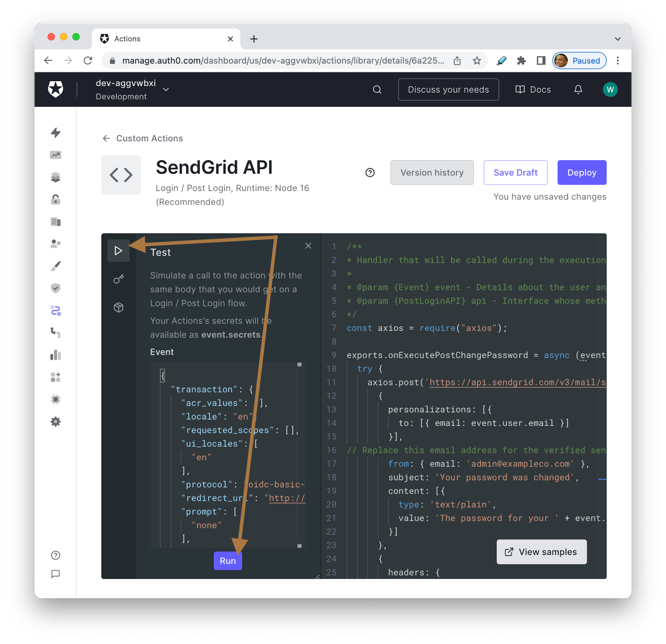Viewport: 666px width, 644px height.
Task: Open the notifications bell
Action: coord(578,89)
